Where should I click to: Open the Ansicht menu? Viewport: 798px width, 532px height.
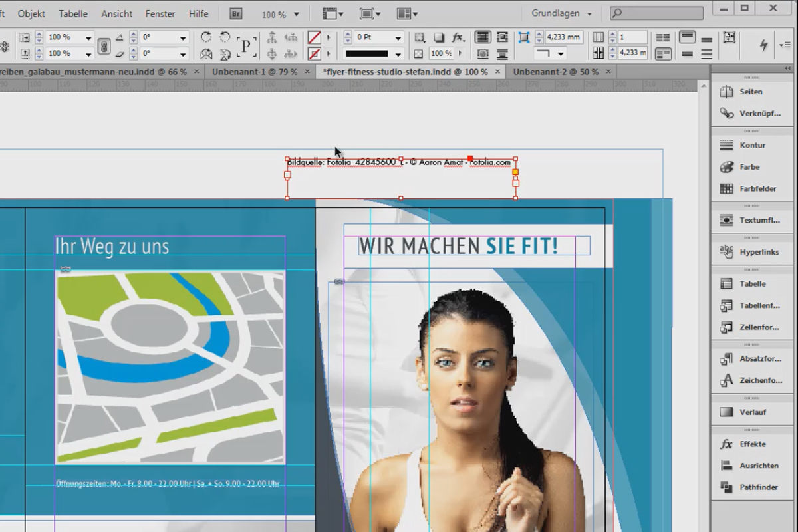click(x=117, y=13)
